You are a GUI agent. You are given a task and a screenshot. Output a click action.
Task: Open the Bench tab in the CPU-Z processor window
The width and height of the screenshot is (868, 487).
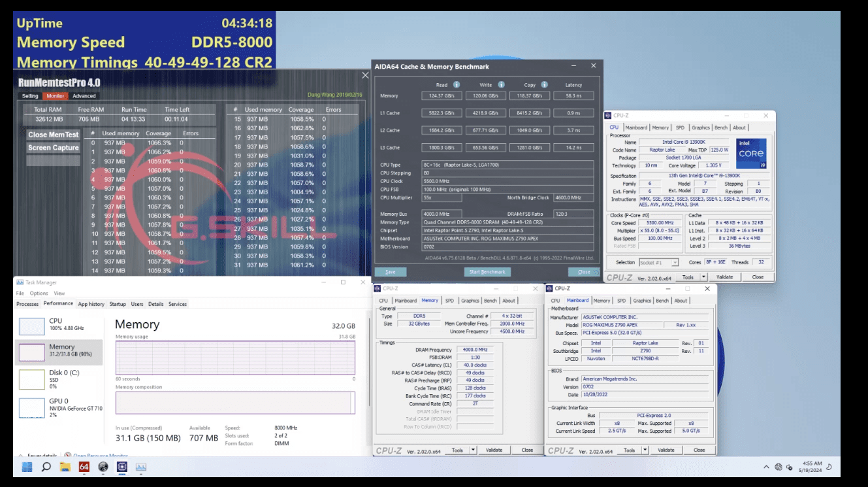point(721,127)
